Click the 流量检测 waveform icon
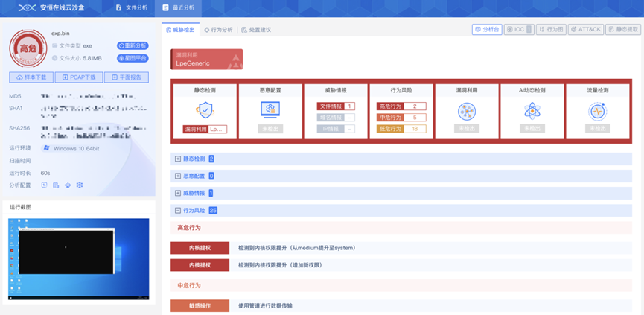 click(598, 112)
